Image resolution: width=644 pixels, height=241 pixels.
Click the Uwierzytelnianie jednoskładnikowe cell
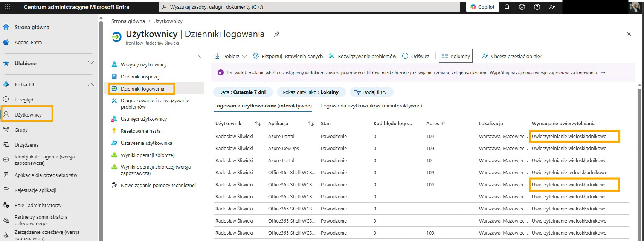[x=569, y=172]
